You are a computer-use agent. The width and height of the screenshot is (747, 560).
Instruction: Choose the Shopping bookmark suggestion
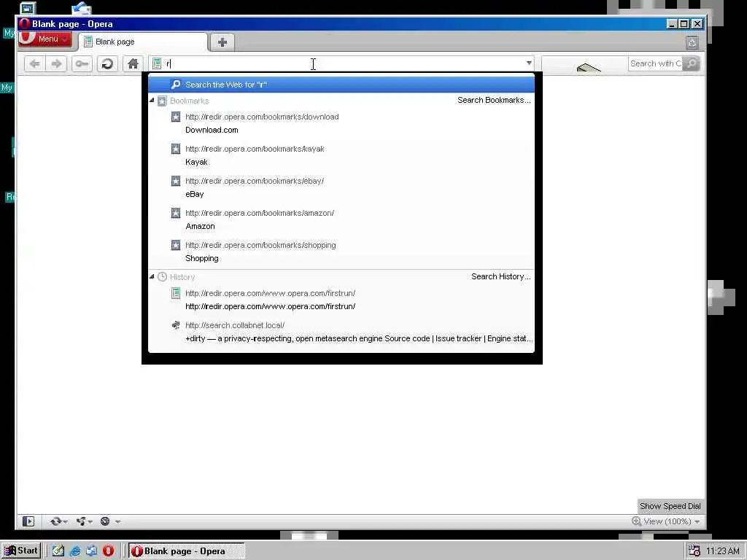pos(341,252)
